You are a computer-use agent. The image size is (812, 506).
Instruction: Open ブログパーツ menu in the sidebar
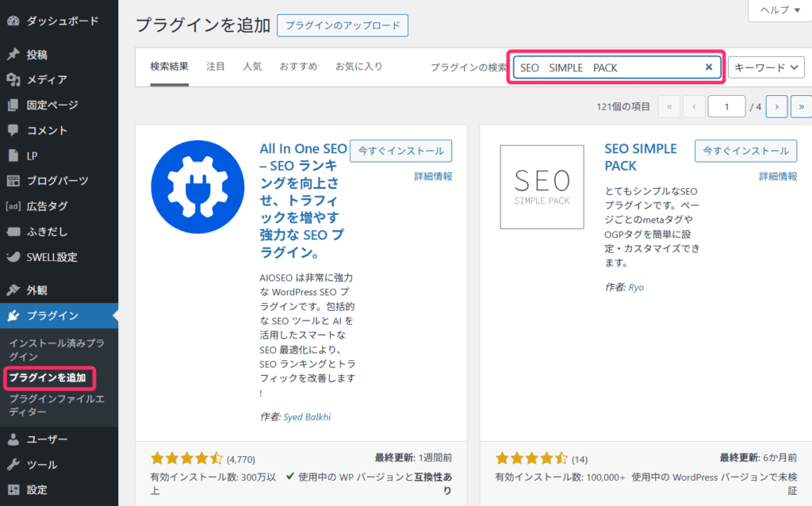click(59, 180)
